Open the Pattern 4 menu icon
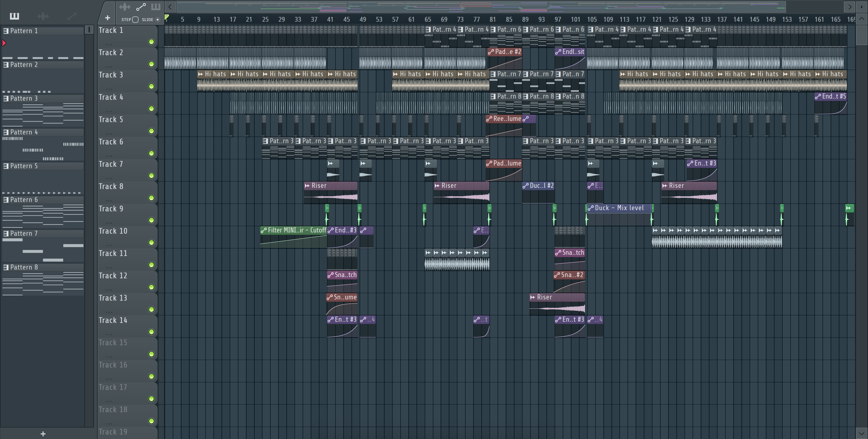Screen dimensions: 868x439 [x=6, y=132]
